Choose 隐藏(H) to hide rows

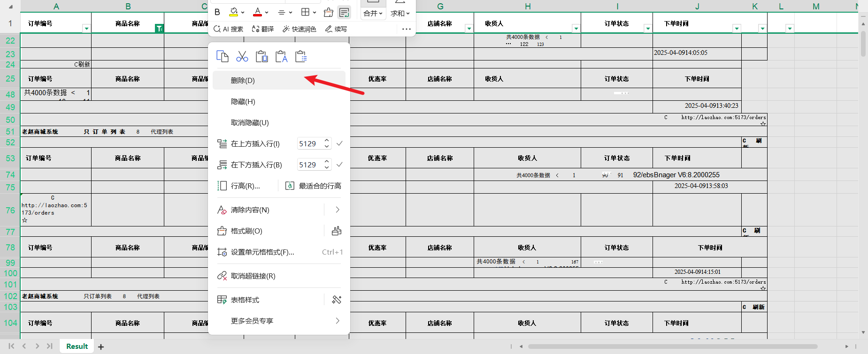243,102
